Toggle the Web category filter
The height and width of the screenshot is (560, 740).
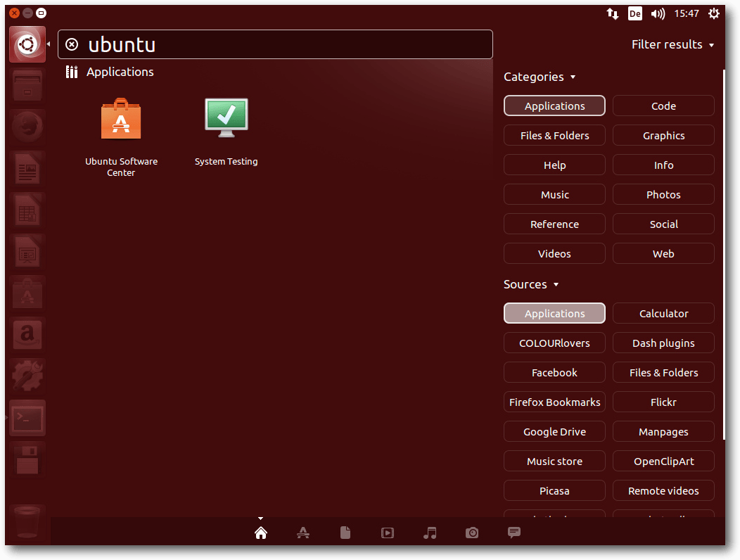click(x=663, y=253)
